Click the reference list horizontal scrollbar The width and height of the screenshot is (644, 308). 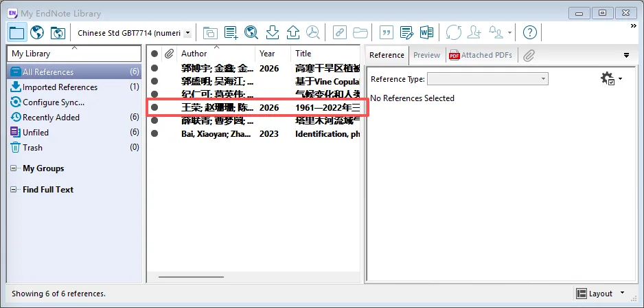click(x=191, y=277)
